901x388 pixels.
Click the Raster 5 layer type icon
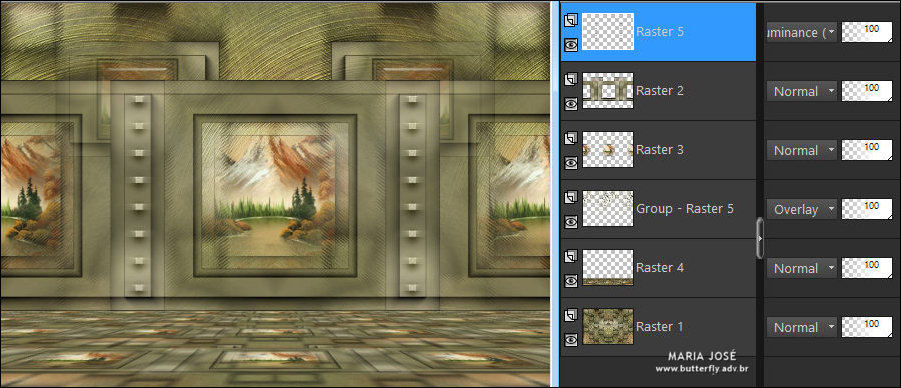pos(571,21)
